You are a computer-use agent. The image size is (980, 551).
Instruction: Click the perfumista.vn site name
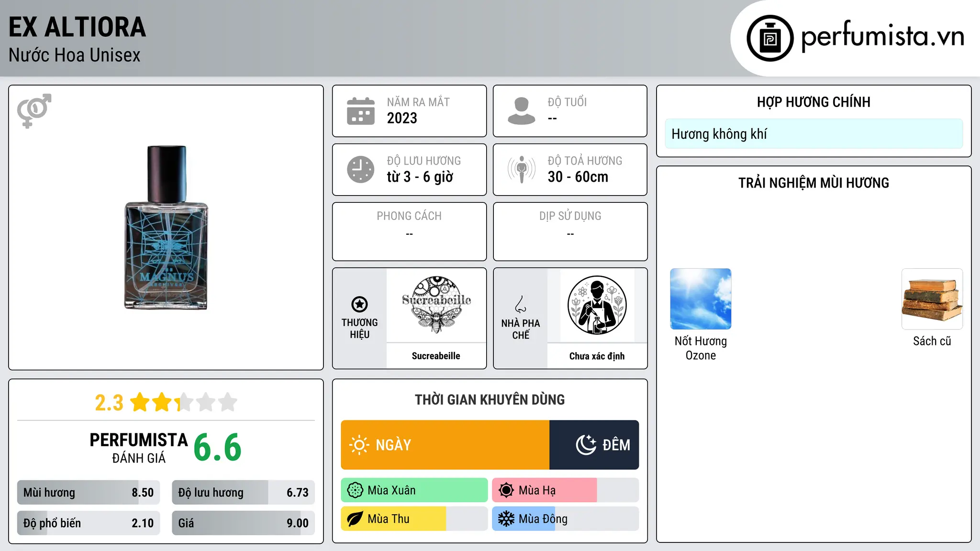coord(883,36)
